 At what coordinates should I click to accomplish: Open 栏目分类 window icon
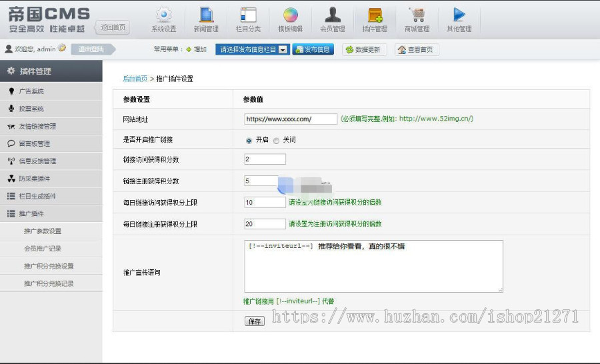[x=249, y=15]
